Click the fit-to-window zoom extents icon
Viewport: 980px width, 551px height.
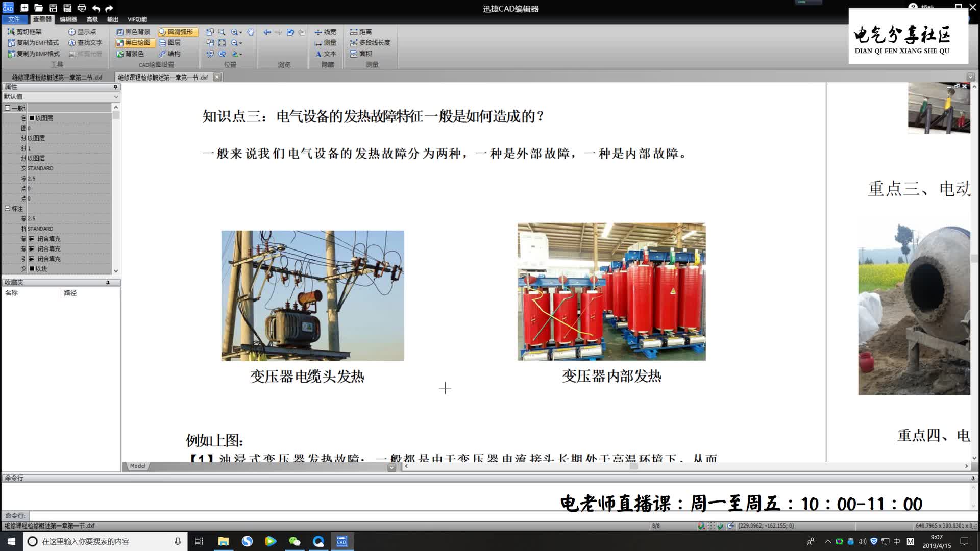222,43
